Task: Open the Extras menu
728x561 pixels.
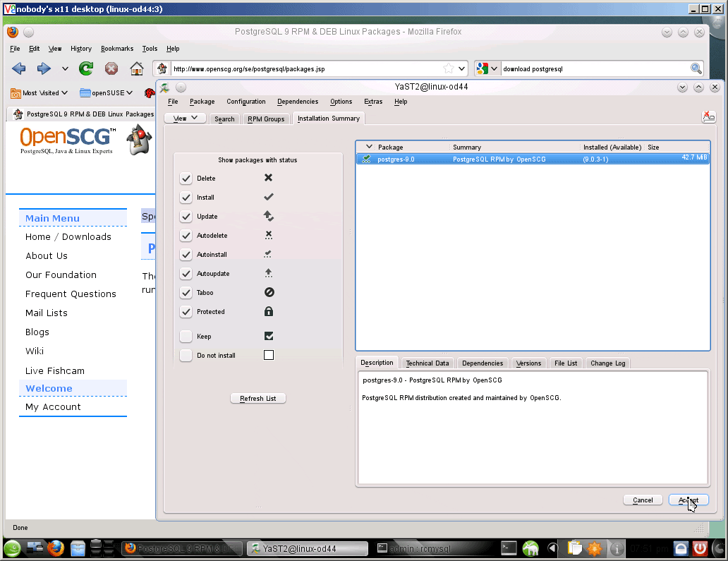Action: pyautogui.click(x=373, y=102)
